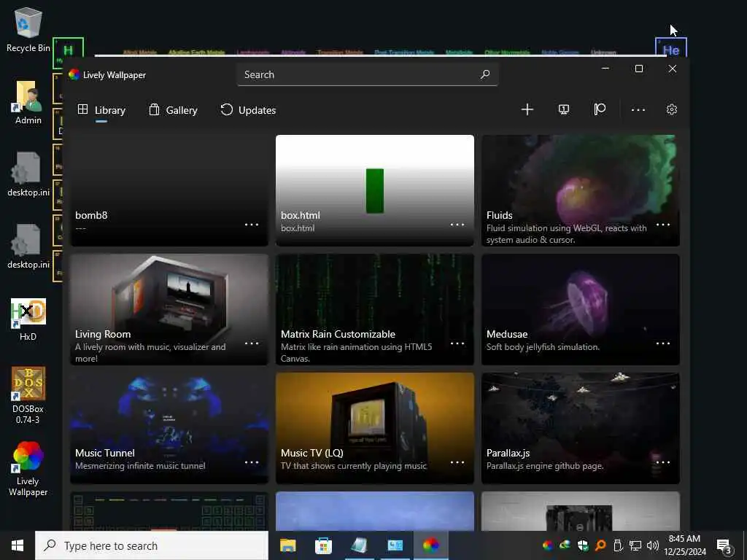Click the Lively tray icon in system tray
This screenshot has width=747, height=560.
[x=548, y=545]
